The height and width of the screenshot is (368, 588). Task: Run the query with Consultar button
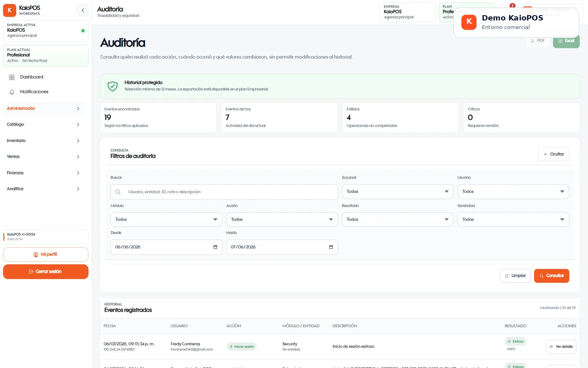pos(552,276)
